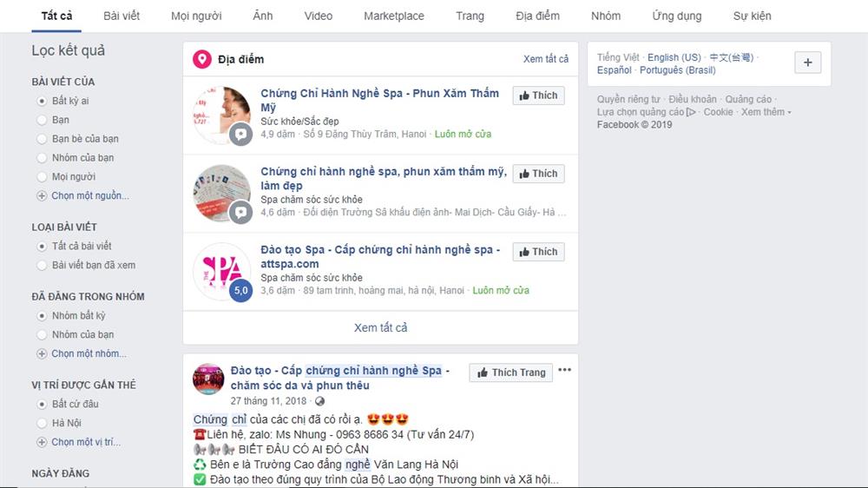The height and width of the screenshot is (488, 868).
Task: Click the plus icon to add a language
Action: pyautogui.click(x=808, y=63)
